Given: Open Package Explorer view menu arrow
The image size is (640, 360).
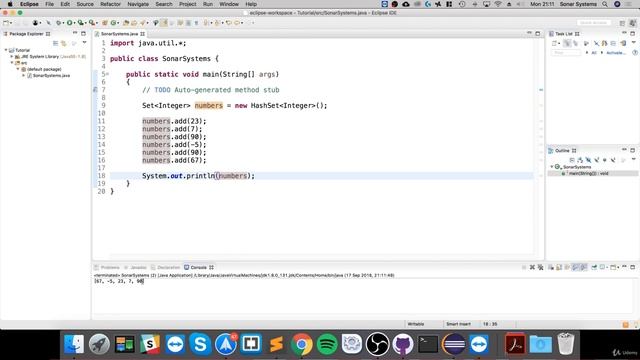Looking at the screenshot, I should [84, 42].
